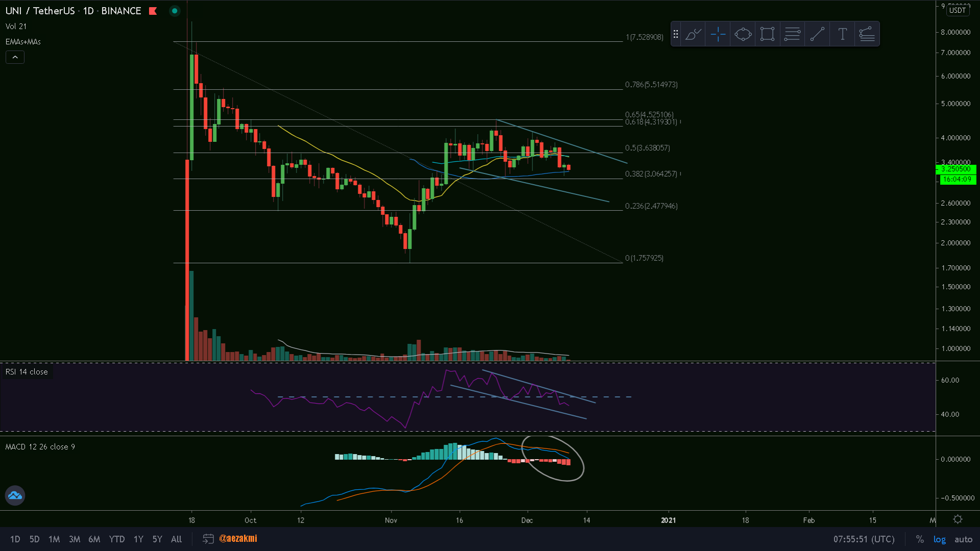The image size is (980, 551).
Task: Open Go to date button
Action: pos(208,539)
